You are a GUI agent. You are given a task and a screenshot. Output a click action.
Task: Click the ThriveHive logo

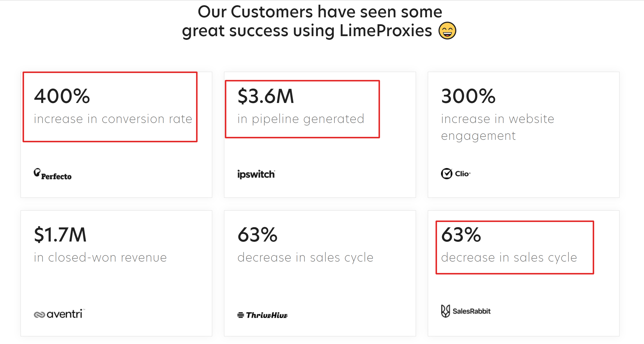[263, 315]
